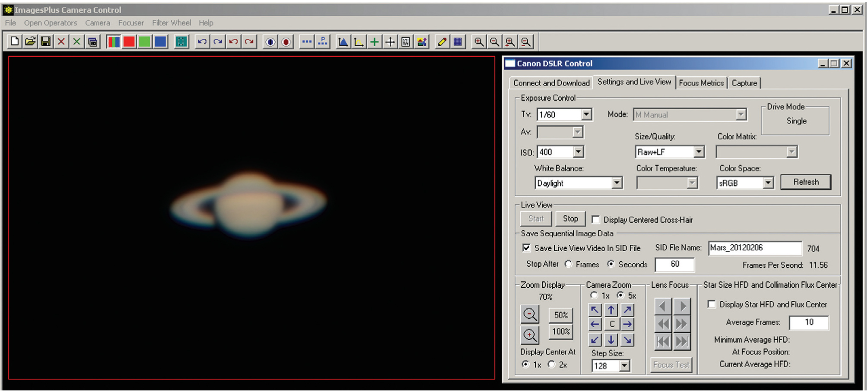Click the blue circle toolbar icon

pos(270,42)
